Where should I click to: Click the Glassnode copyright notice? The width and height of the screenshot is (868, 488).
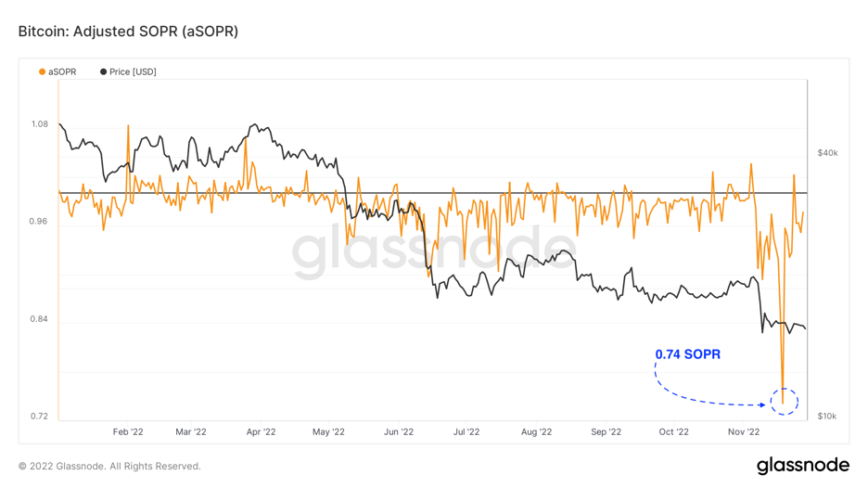[109, 466]
